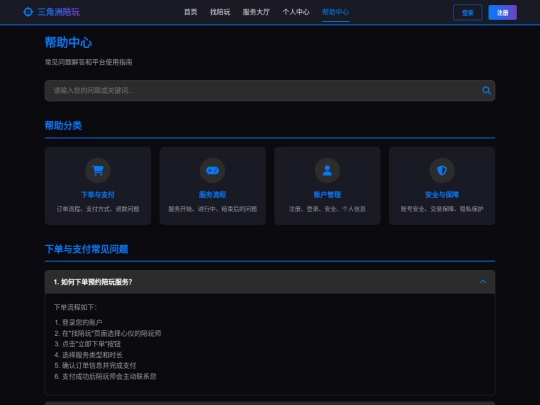Focus the help question search field
Viewport: 540px width, 405px height.
point(270,91)
